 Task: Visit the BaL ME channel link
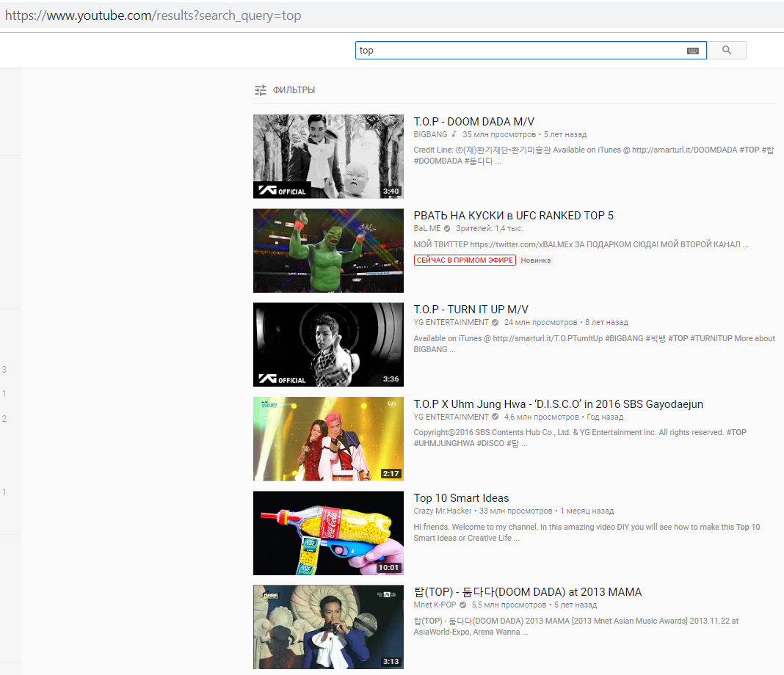point(427,228)
